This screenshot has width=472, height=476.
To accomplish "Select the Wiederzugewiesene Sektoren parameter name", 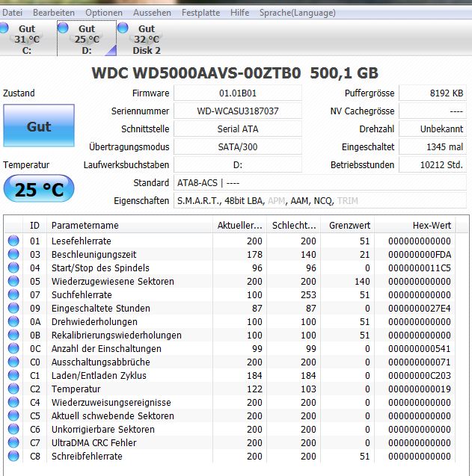I will pyautogui.click(x=113, y=282).
